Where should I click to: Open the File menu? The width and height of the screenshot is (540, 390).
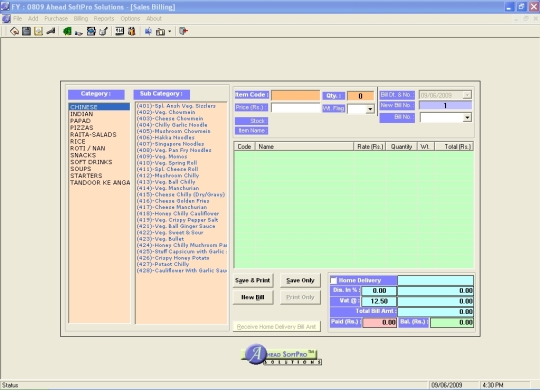pos(18,19)
